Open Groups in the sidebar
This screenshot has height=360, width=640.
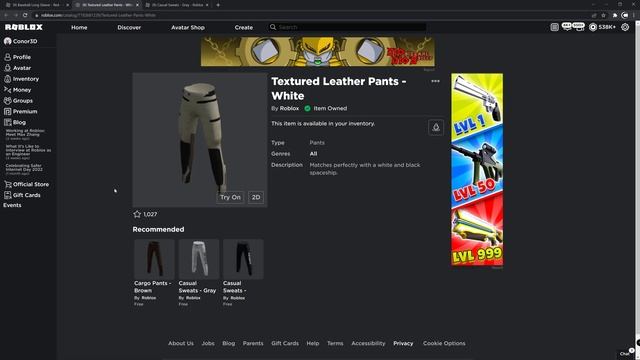18,100
